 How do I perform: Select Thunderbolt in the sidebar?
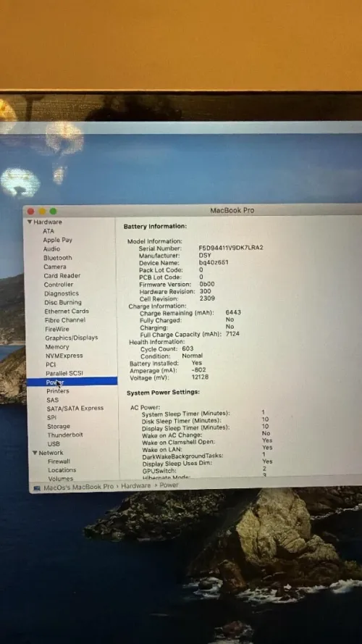[65, 435]
